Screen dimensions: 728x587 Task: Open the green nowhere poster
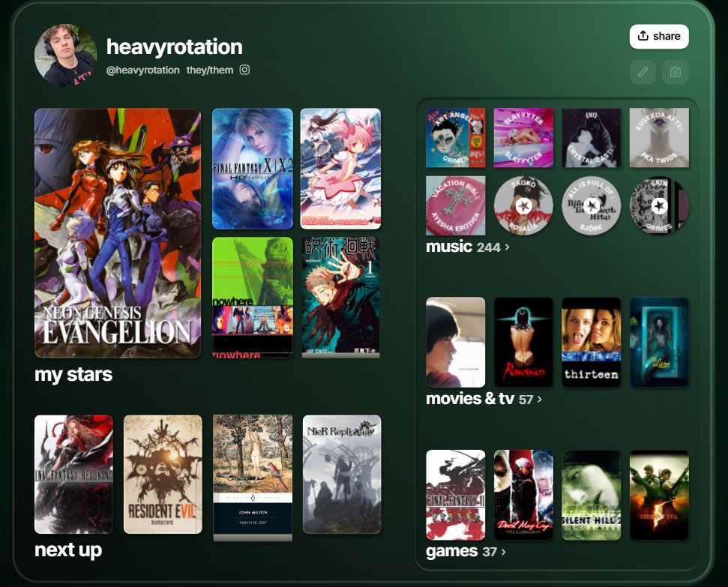[253, 297]
